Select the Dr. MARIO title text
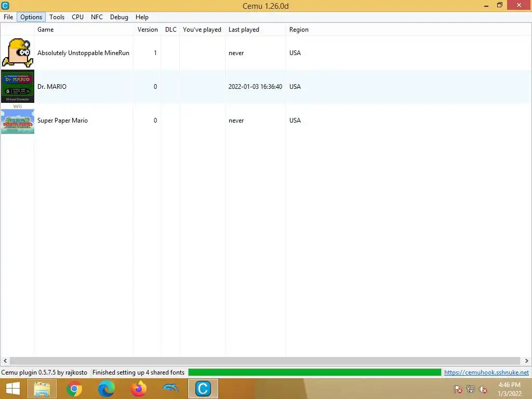This screenshot has height=399, width=532. pos(52,87)
